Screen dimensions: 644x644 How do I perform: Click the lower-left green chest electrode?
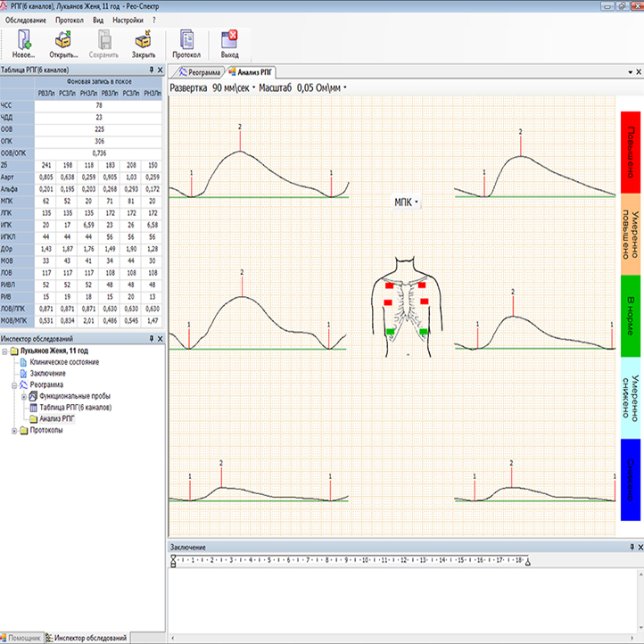coord(390,332)
